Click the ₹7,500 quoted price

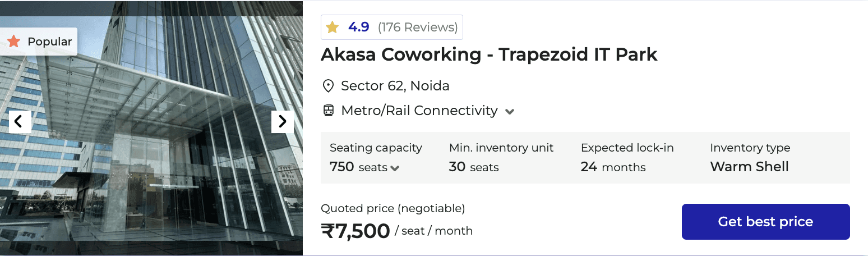pyautogui.click(x=355, y=231)
